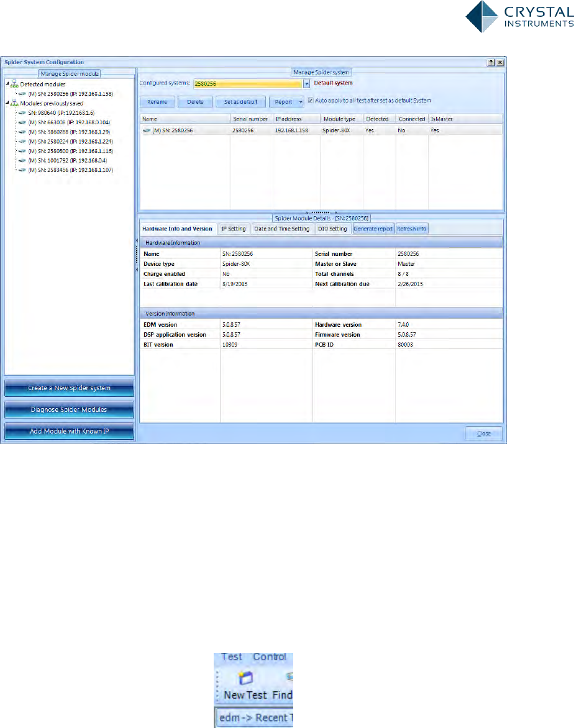Toggle Auto apply to all test checkbox
Image resolution: width=574 pixels, height=728 pixels.
click(x=310, y=100)
